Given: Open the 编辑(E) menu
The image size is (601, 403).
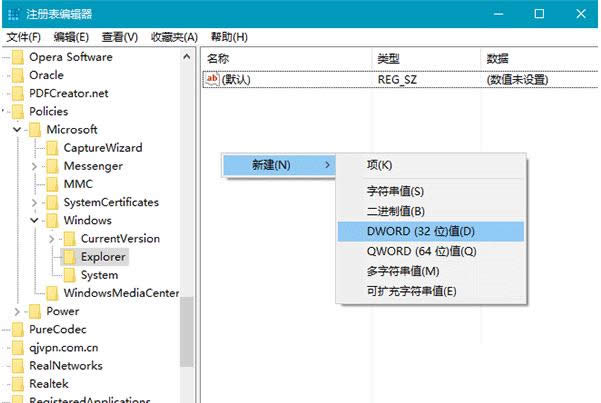Looking at the screenshot, I should coord(71,37).
